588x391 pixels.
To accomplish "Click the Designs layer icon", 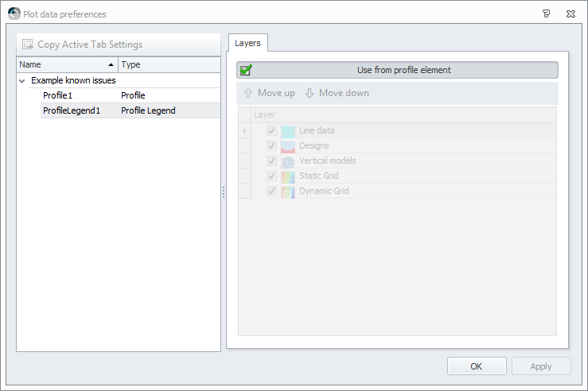I will pyautogui.click(x=288, y=146).
